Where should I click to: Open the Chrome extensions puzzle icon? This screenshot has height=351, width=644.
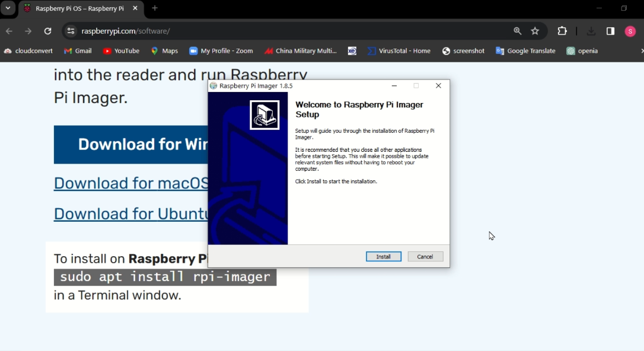[x=562, y=31]
